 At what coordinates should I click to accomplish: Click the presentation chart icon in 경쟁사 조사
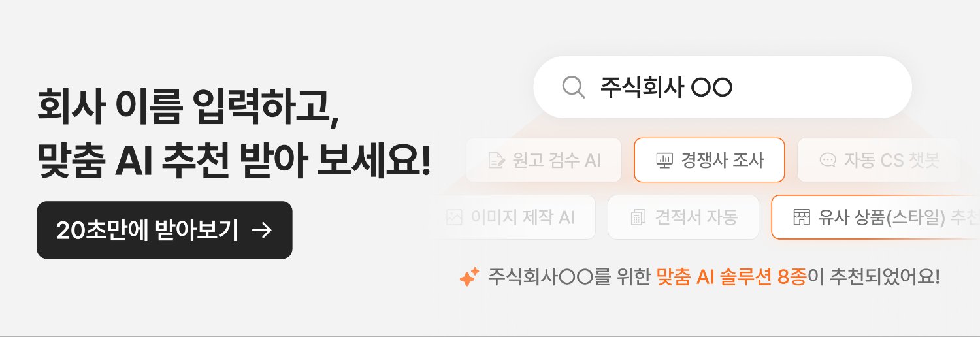(664, 160)
